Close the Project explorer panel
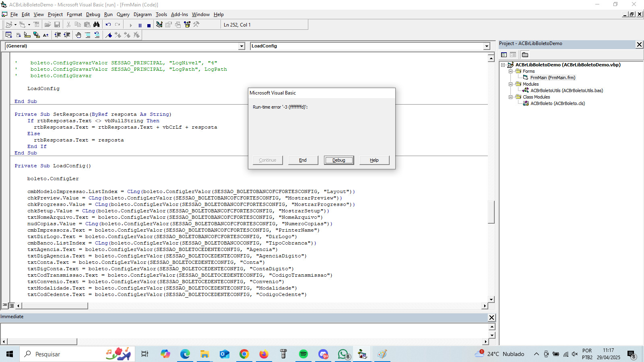 (639, 44)
